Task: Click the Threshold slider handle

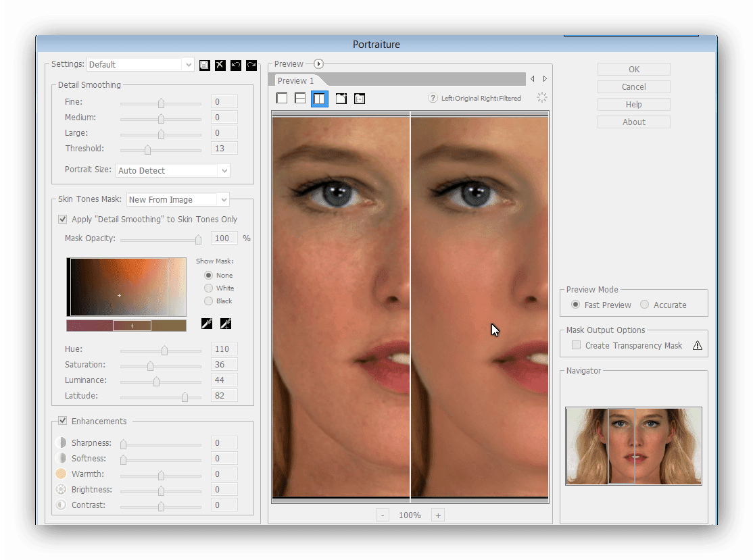Action: tap(147, 149)
